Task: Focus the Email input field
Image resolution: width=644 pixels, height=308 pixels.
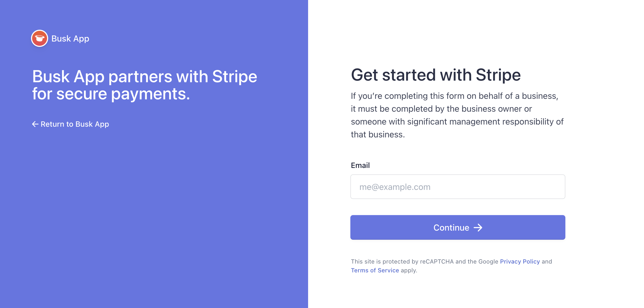Action: (458, 187)
